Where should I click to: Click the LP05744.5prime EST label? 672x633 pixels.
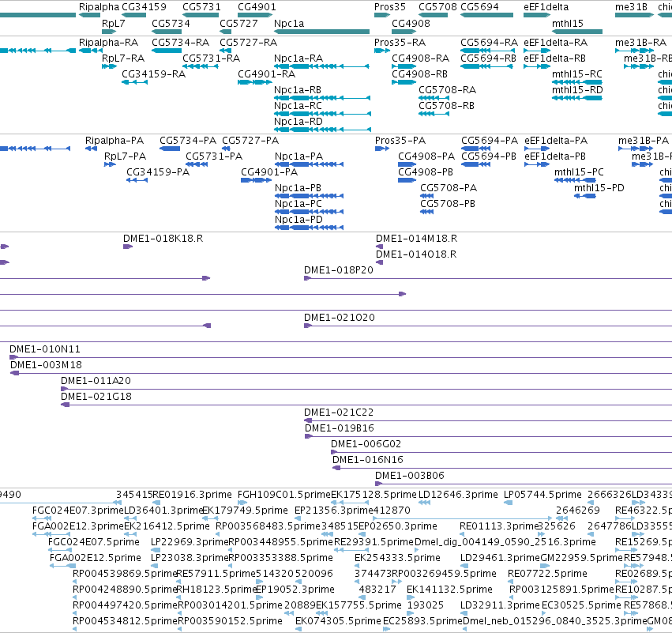coord(542,495)
